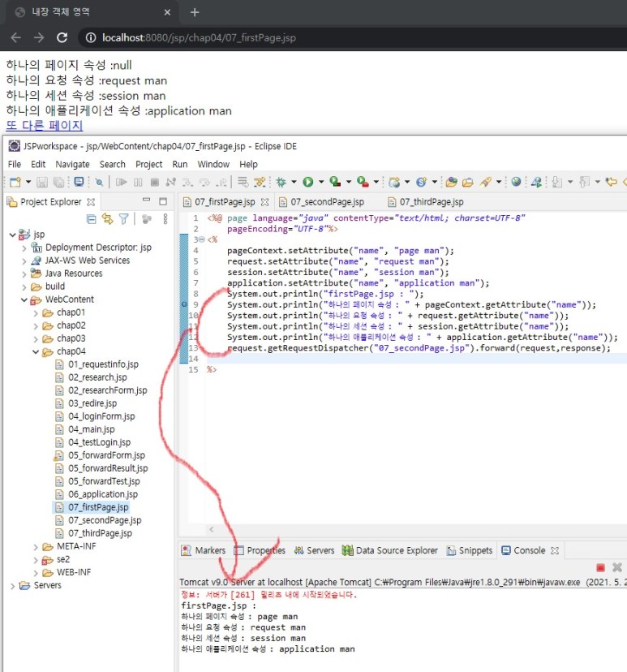Viewport: 627px width, 672px height.
Task: Open the Navigate menu
Action: [72, 164]
